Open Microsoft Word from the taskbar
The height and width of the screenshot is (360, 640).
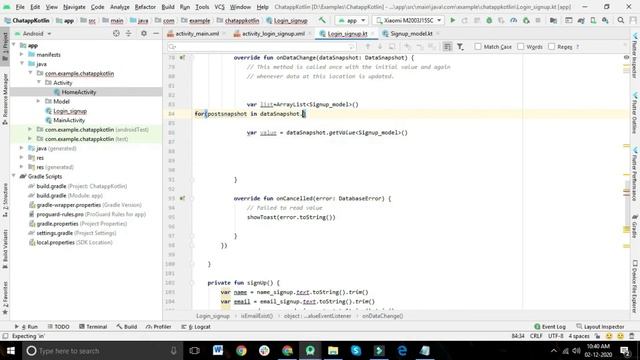(218, 350)
